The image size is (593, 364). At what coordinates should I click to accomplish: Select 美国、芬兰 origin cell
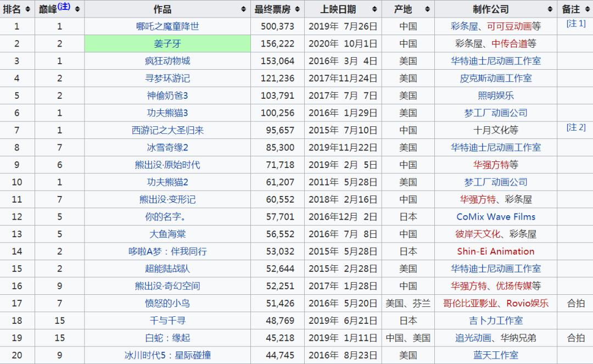(x=408, y=304)
